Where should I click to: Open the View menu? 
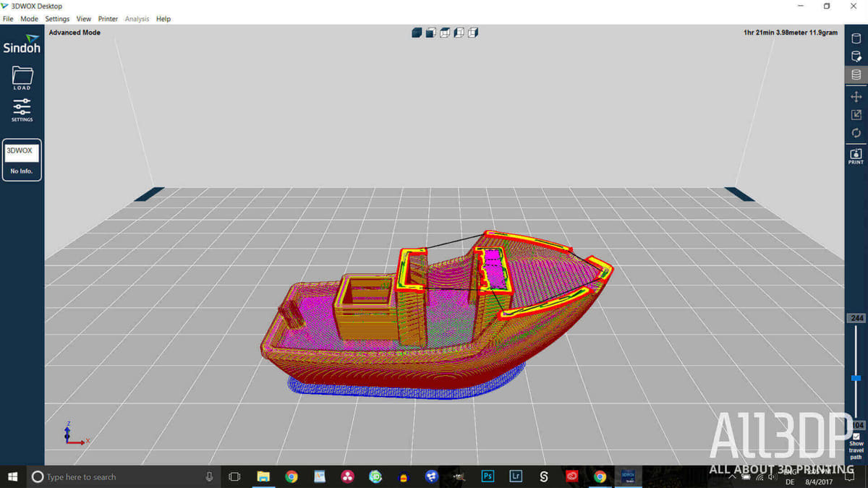tap(84, 19)
